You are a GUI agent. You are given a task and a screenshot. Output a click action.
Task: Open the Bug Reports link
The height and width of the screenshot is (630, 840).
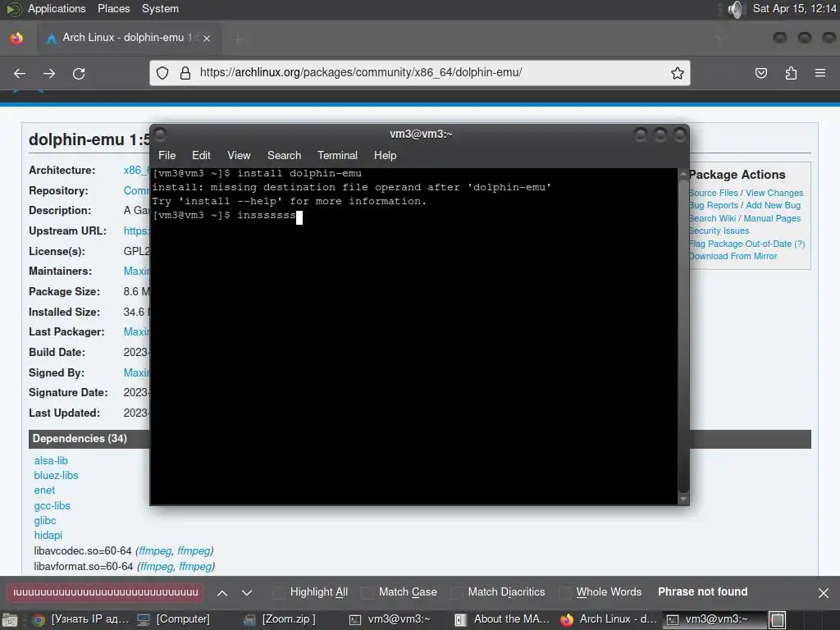click(x=714, y=205)
